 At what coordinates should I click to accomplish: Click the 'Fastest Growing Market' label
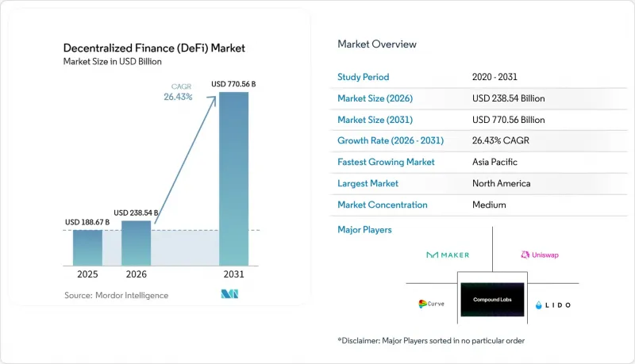click(x=386, y=162)
